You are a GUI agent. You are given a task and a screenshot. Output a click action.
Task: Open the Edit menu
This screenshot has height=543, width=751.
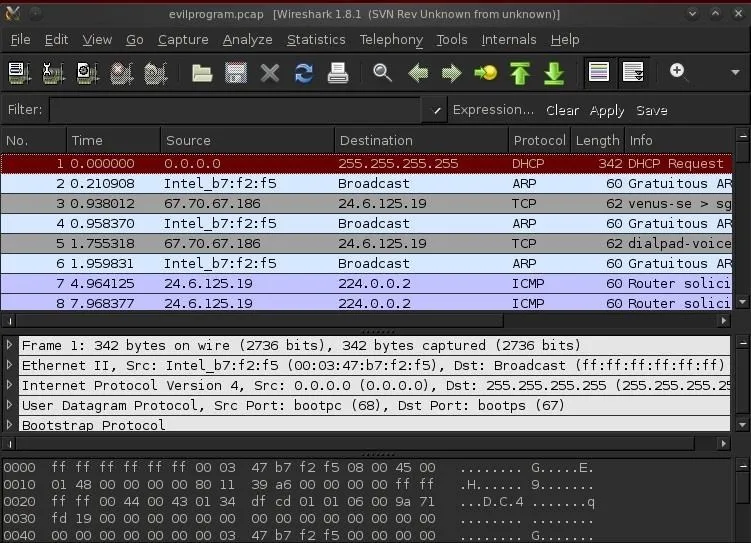coord(56,40)
